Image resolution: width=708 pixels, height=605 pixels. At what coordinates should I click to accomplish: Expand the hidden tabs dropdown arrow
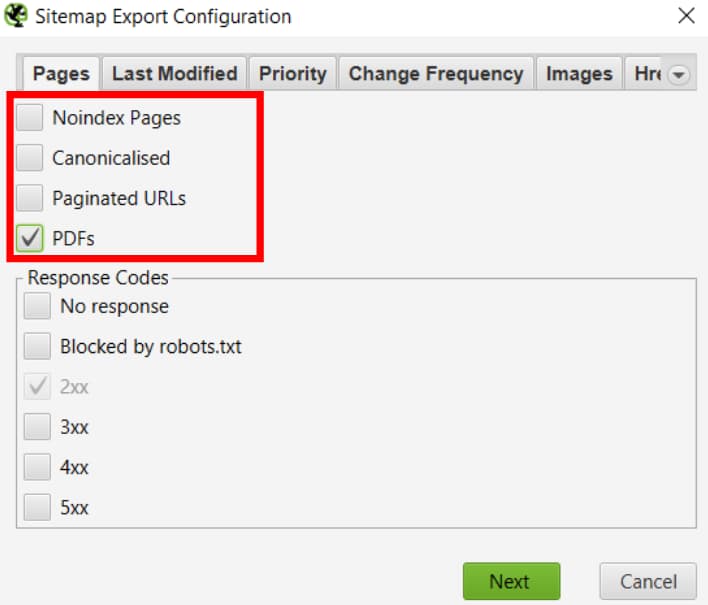point(679,74)
